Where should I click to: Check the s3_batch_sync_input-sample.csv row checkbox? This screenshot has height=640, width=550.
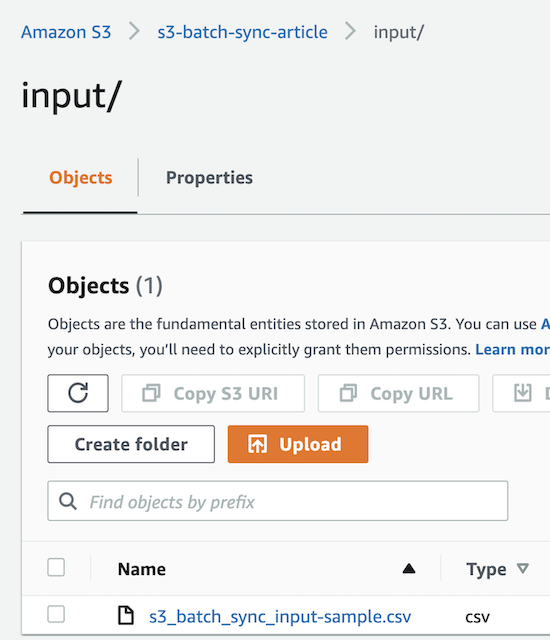[56, 614]
